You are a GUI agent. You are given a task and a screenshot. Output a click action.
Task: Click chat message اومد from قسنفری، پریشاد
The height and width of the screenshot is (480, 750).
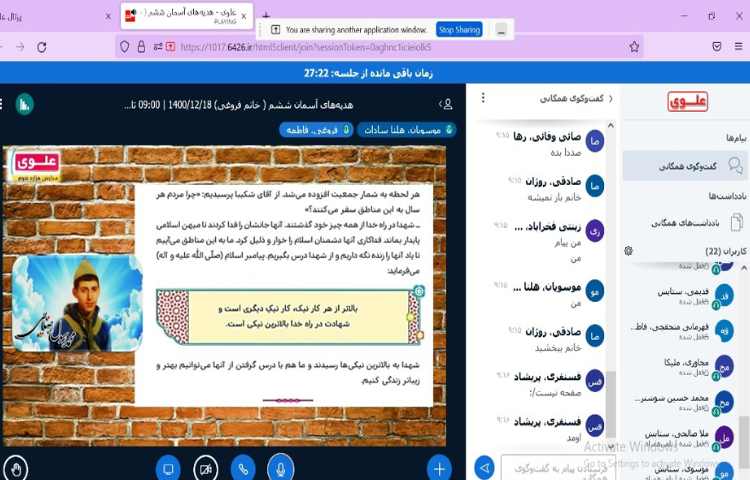coord(574,438)
